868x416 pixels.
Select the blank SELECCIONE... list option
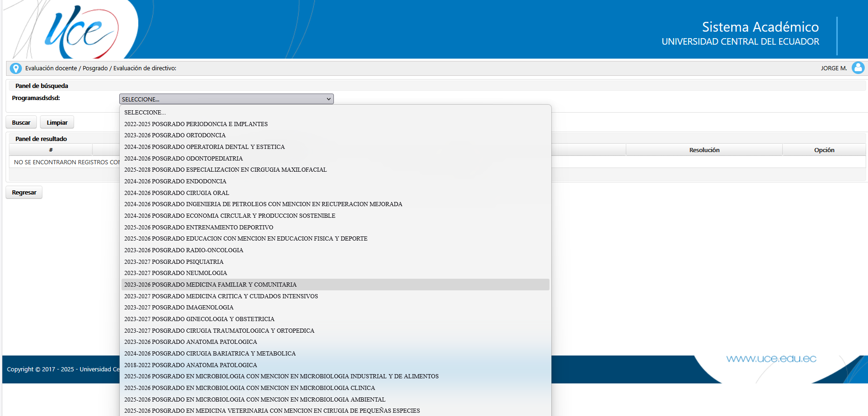145,113
